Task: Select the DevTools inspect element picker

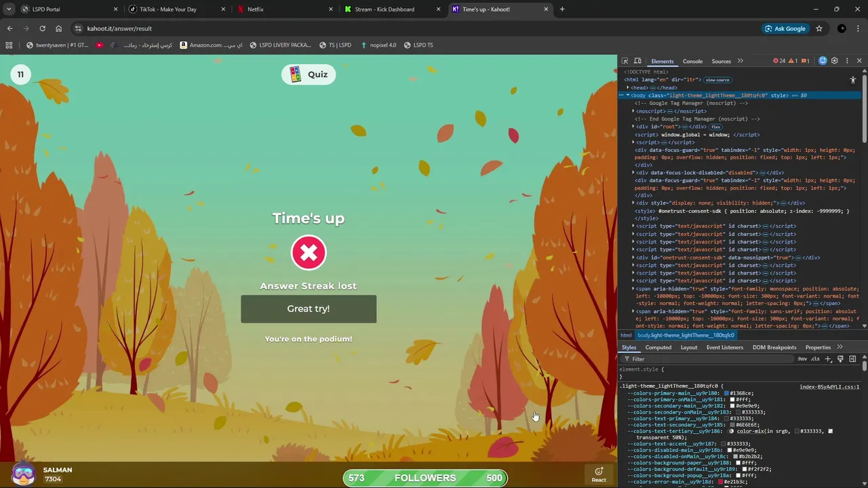Action: (x=625, y=61)
